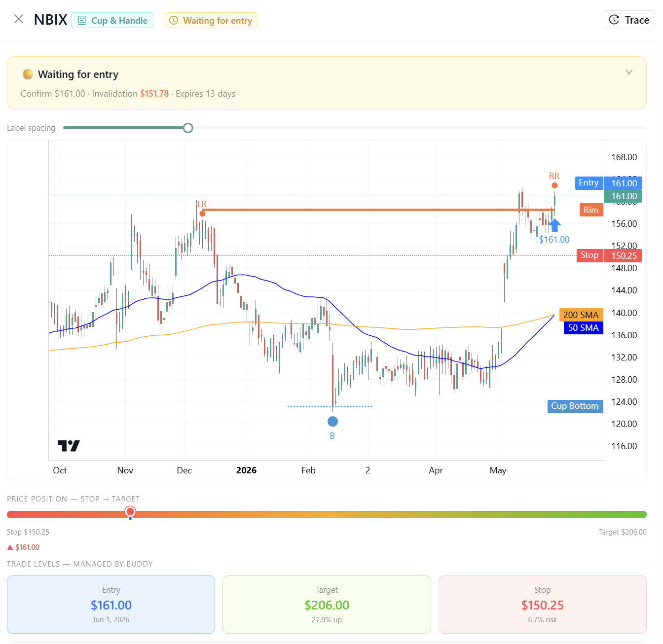Screen dimensions: 663x644
Task: Open the Target $206.00 card
Action: 327,605
